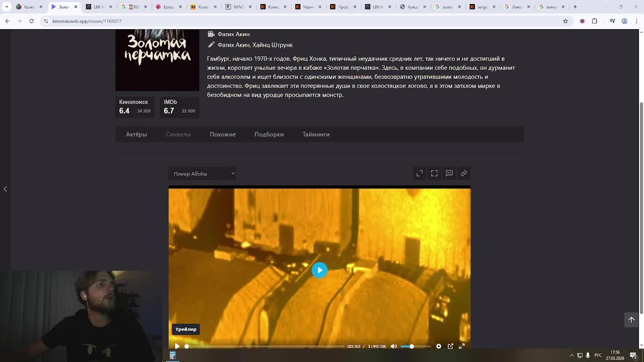Viewport: 644px width, 362px height.
Task: Open video in pop-out window icon
Action: pos(450,346)
